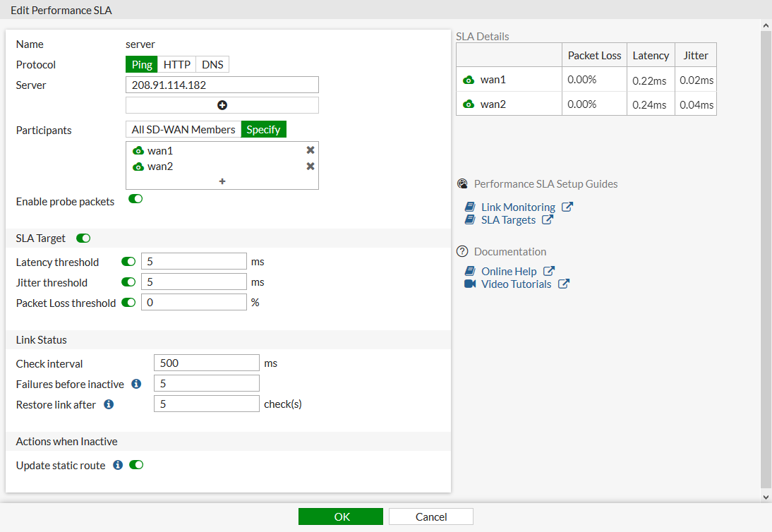Disable the Packet Loss threshold toggle
This screenshot has height=532, width=772.
point(128,302)
